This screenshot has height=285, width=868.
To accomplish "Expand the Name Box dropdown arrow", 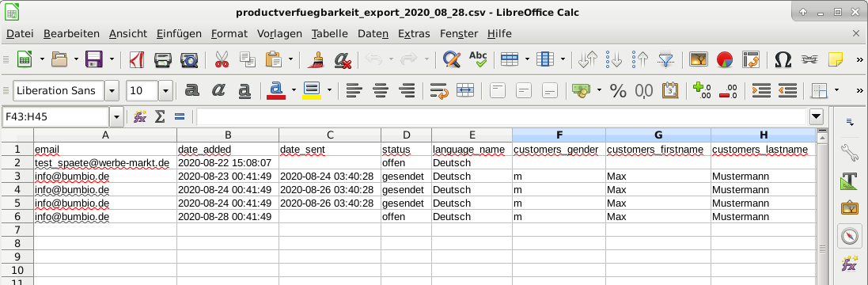I will pos(116,116).
